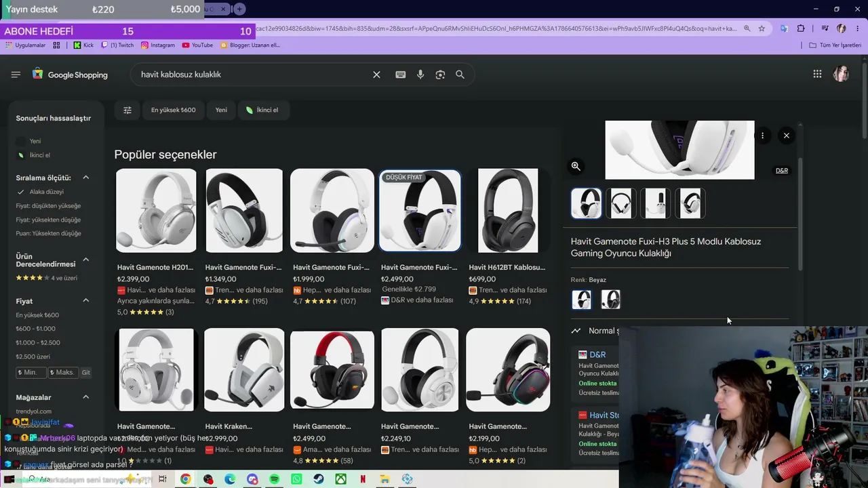The width and height of the screenshot is (868, 488).
Task: Open Havit Kraken headset product card
Action: pos(244,393)
